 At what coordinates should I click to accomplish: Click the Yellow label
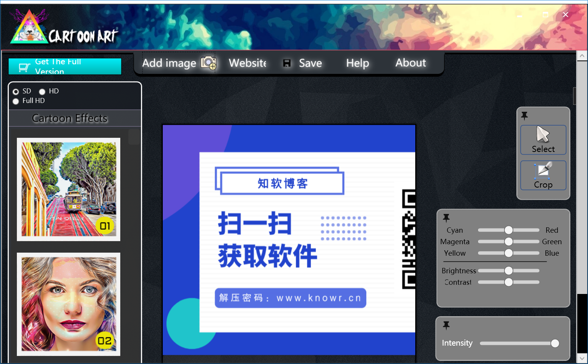[x=455, y=253]
